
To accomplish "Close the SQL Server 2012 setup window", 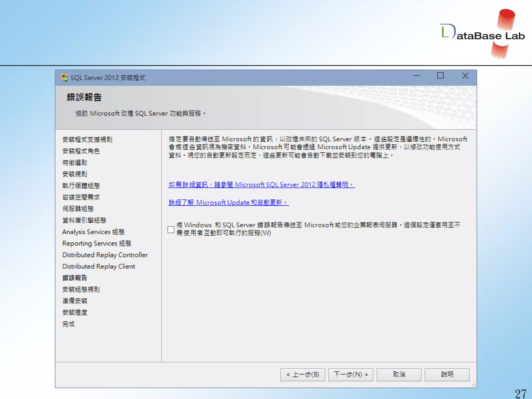I will coord(465,76).
